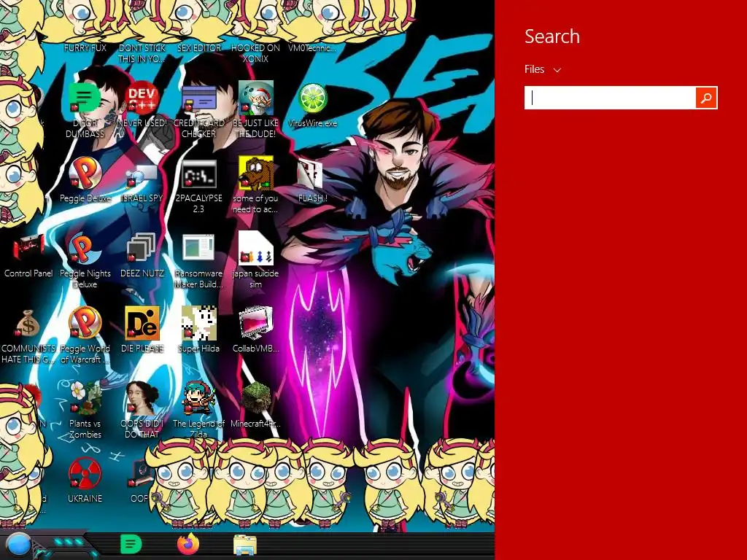Select the DEEZ NUTZ stacked windows icon
Image resolution: width=747 pixels, height=560 pixels.
tap(142, 248)
